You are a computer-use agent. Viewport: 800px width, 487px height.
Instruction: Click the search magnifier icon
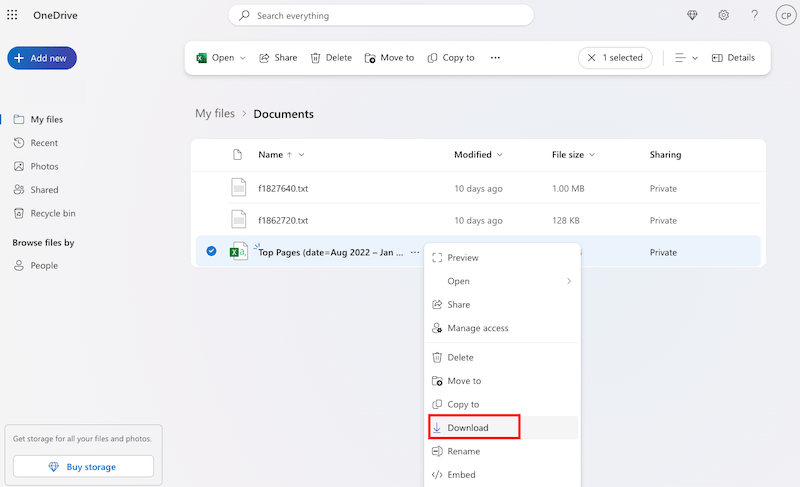pos(244,15)
